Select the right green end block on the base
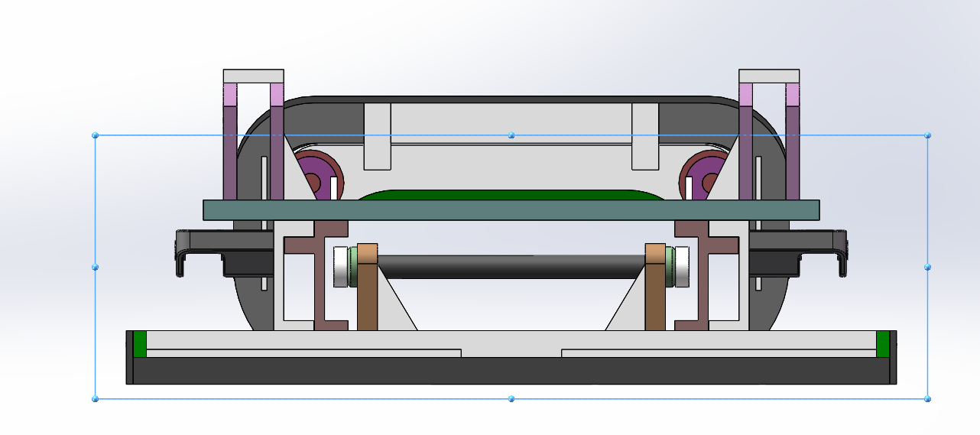The width and height of the screenshot is (980, 435). click(x=883, y=344)
